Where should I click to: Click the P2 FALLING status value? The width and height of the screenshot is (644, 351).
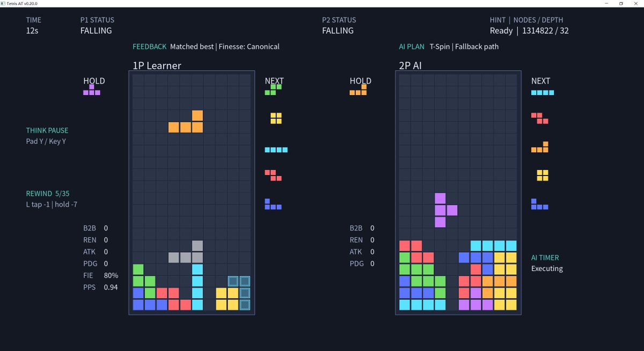[338, 31]
